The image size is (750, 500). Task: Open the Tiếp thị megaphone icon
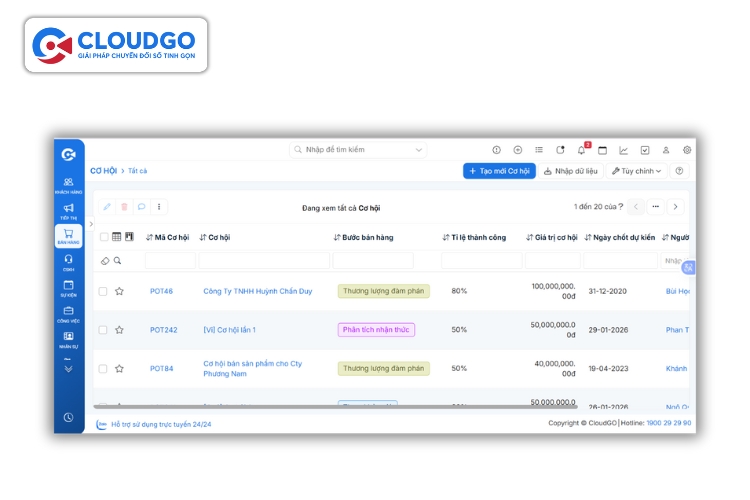(x=68, y=210)
